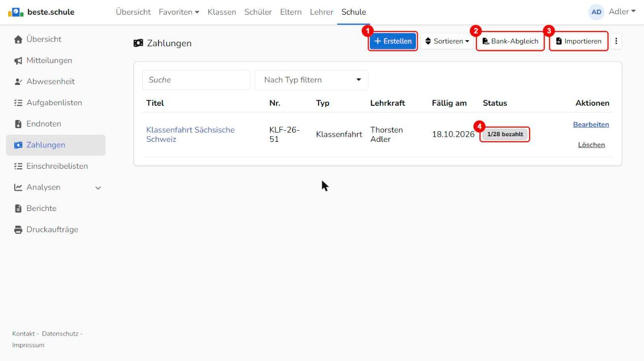Click the AD user avatar

click(x=596, y=12)
